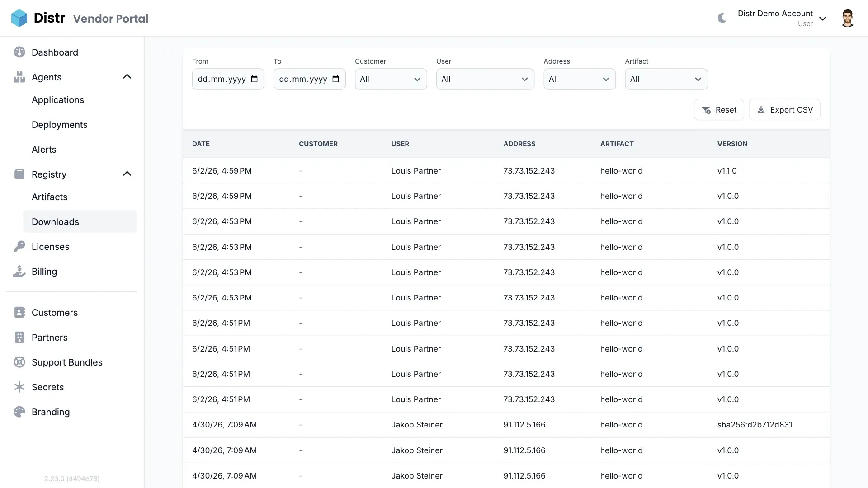Click the Branding palette icon

19,412
